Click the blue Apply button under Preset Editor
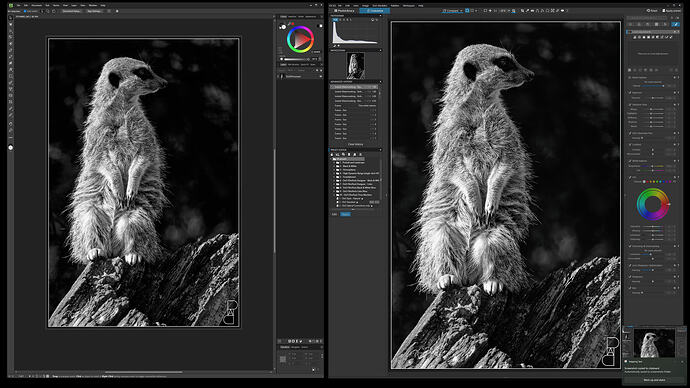This screenshot has width=690, height=388. point(345,214)
